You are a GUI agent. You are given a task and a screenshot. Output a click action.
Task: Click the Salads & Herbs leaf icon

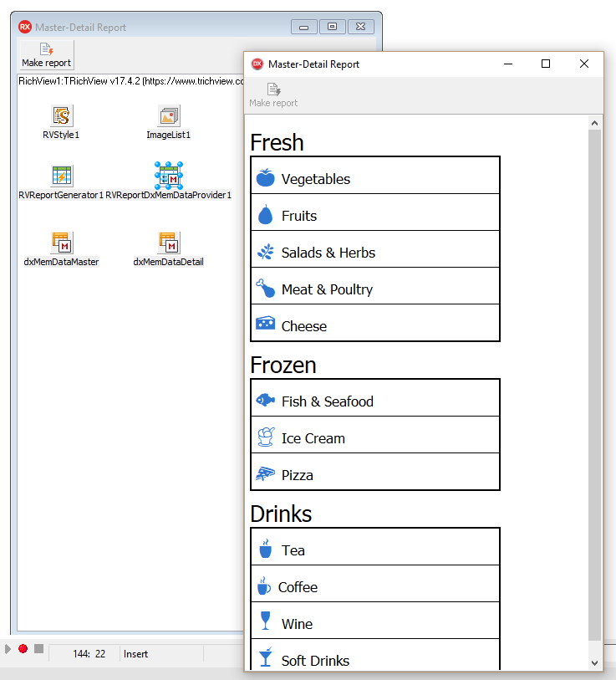265,251
